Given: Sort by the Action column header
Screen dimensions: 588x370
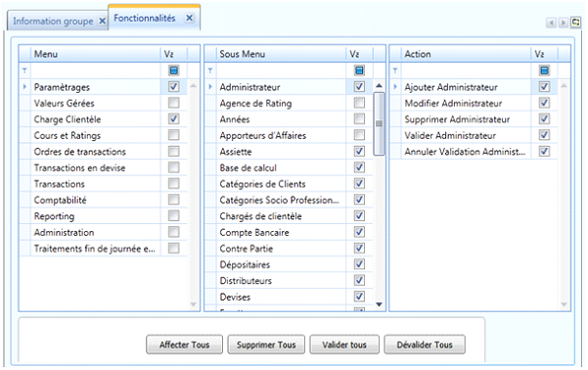Looking at the screenshot, I should pos(466,54).
